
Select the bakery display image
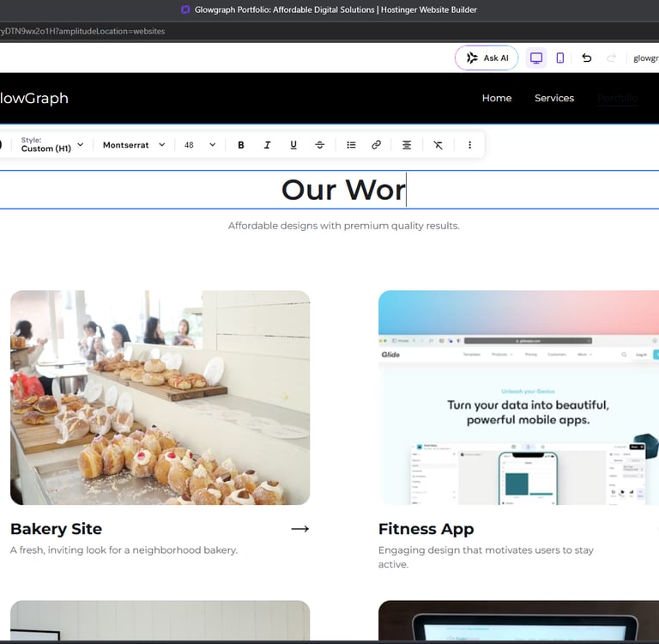pos(160,398)
